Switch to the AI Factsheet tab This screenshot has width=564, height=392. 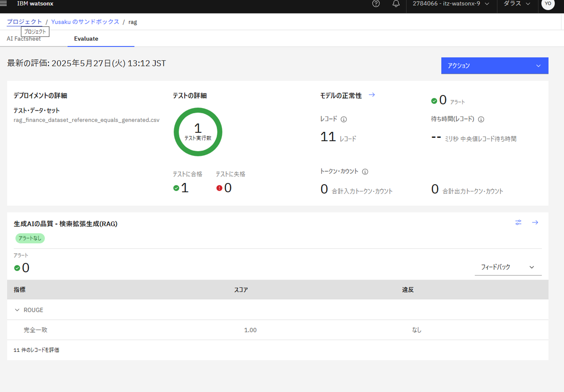[x=24, y=39]
